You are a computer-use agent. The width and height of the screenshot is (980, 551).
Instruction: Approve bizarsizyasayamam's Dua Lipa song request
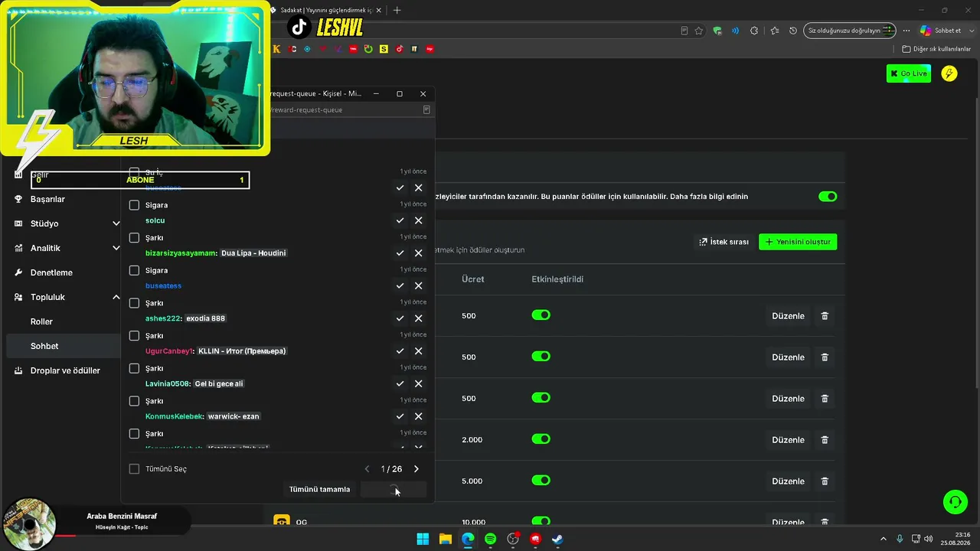pos(400,253)
